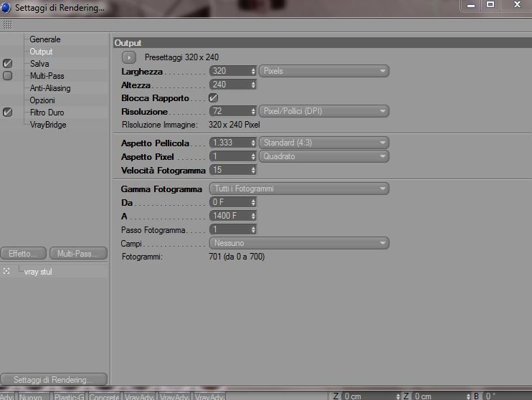Open the Pixels unit dropdown

[324, 71]
